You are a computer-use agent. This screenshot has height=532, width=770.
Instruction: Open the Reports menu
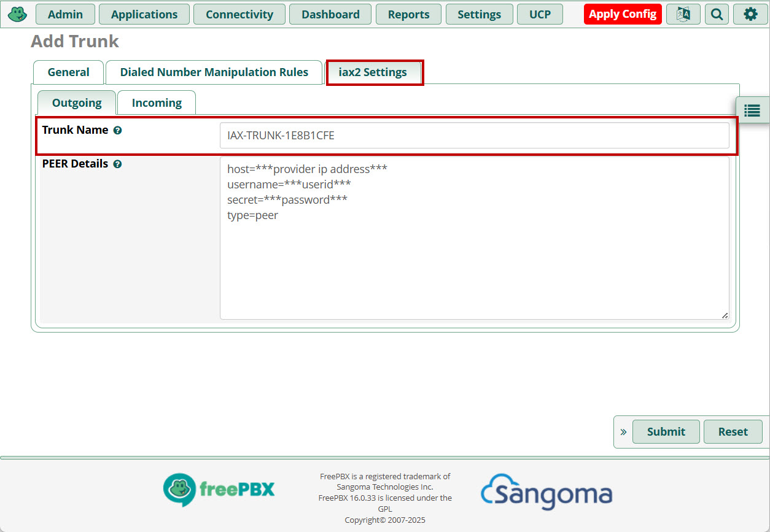click(408, 14)
